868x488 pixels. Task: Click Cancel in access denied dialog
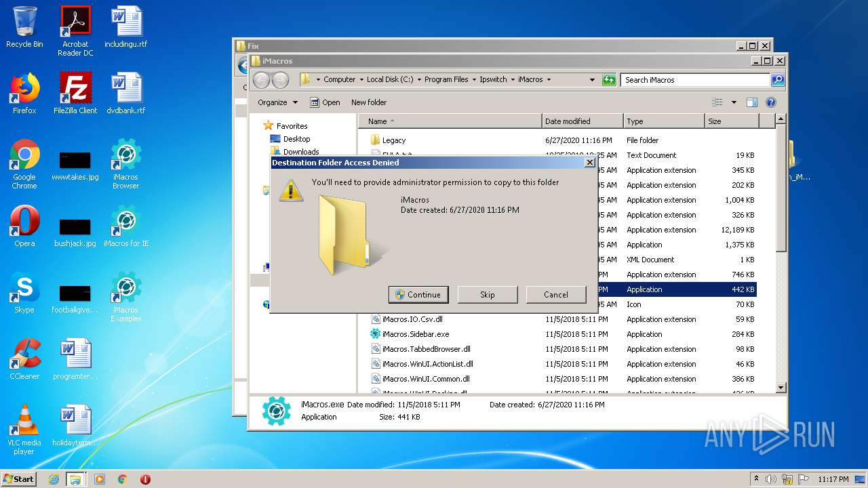(556, 295)
